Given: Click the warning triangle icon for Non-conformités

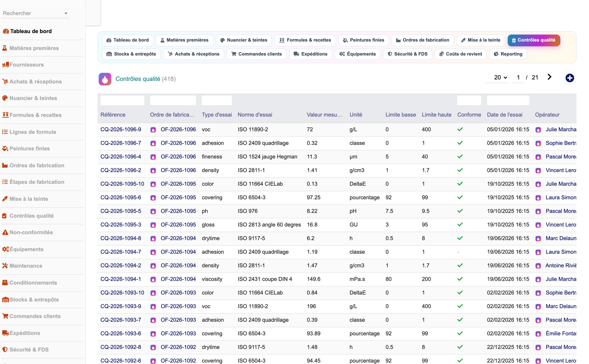Looking at the screenshot, I should 5,232.
